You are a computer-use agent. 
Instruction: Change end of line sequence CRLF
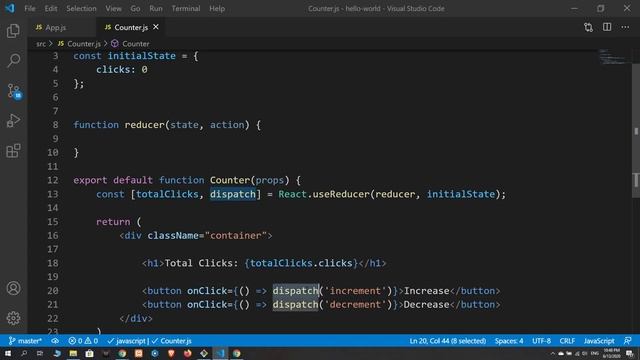pos(567,341)
